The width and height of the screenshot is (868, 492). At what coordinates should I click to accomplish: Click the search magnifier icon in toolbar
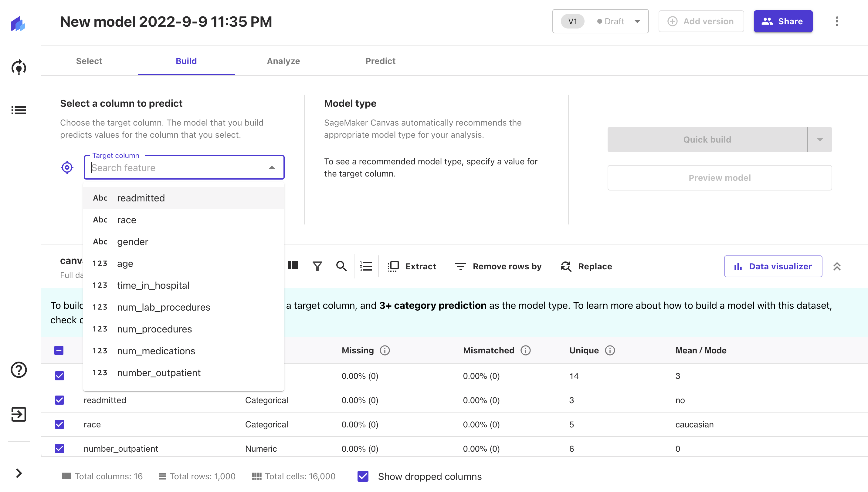(x=341, y=266)
